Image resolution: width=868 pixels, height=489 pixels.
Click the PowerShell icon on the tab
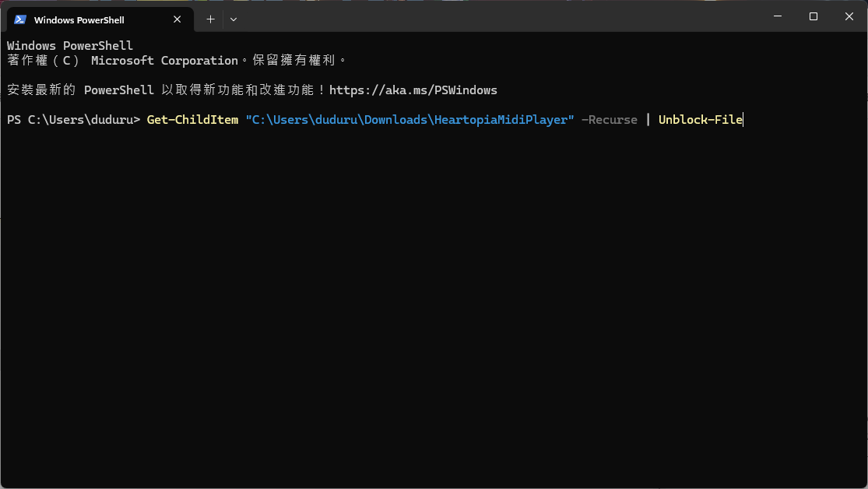click(20, 19)
